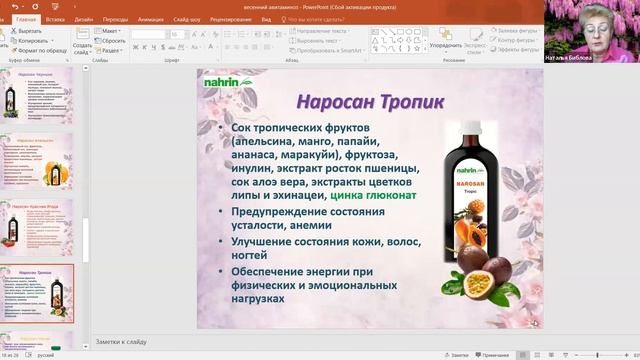The width and height of the screenshot is (640, 360).
Task: Apply bold formatting (Ж)
Action: [x=136, y=48]
